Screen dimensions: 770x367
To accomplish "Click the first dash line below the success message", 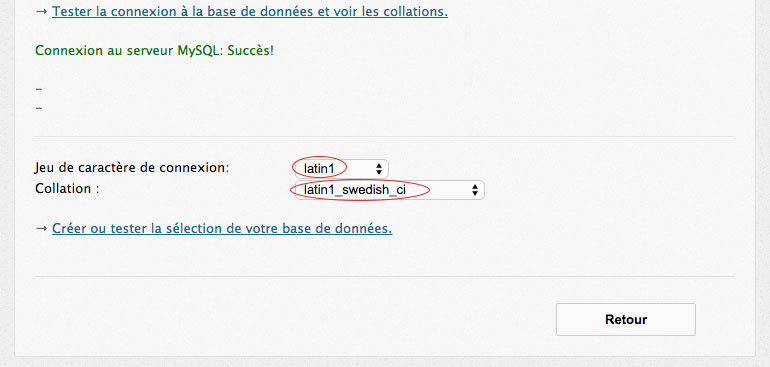I will (39, 89).
